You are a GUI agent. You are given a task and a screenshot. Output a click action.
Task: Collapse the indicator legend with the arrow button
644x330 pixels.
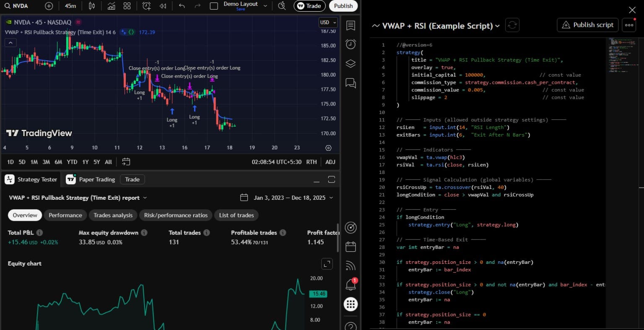tap(10, 43)
